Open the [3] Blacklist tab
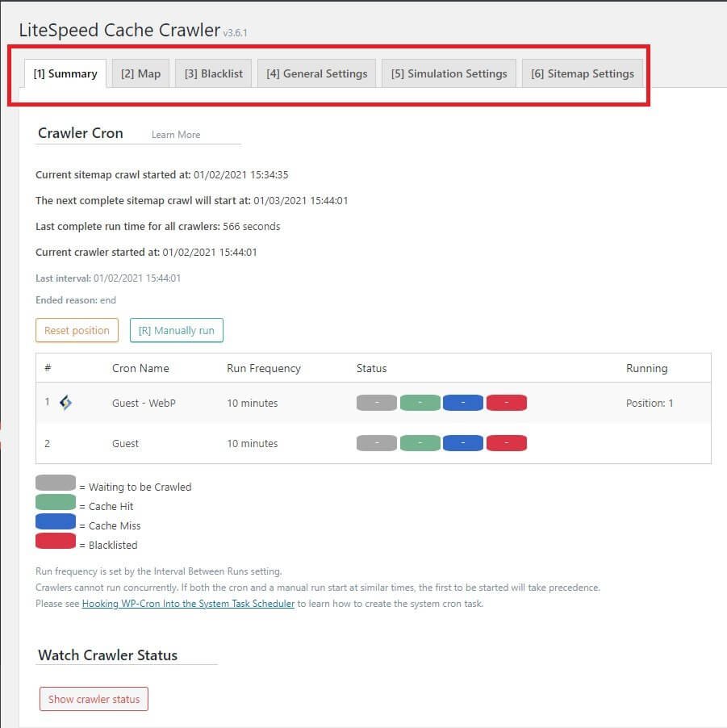This screenshot has height=728, width=727. coord(214,73)
